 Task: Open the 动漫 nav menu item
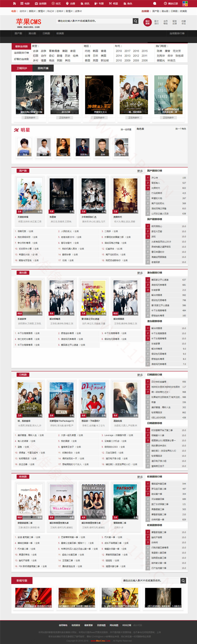(70, 4)
